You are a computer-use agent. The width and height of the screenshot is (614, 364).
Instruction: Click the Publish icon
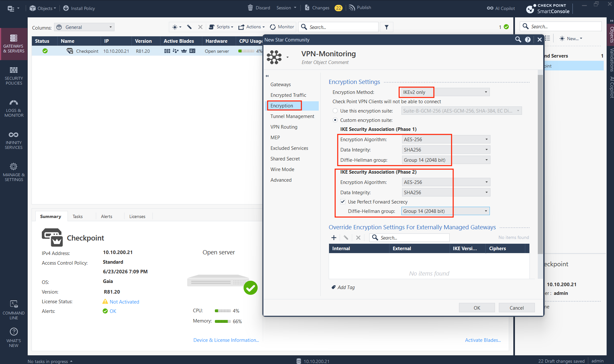(352, 8)
